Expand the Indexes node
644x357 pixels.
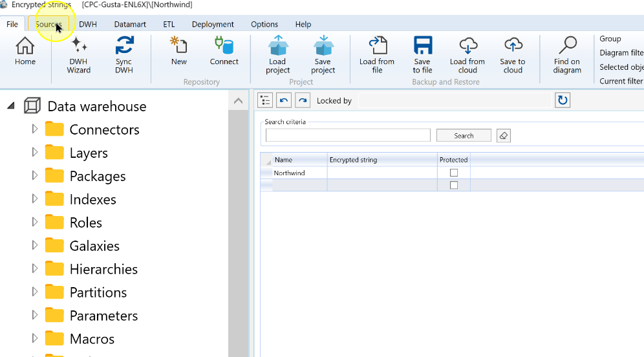point(34,199)
